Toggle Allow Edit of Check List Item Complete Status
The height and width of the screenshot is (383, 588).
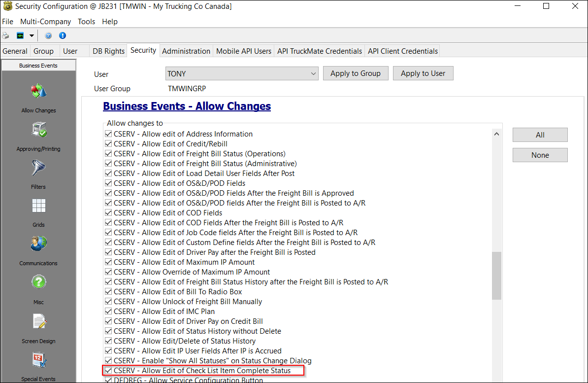pyautogui.click(x=108, y=370)
